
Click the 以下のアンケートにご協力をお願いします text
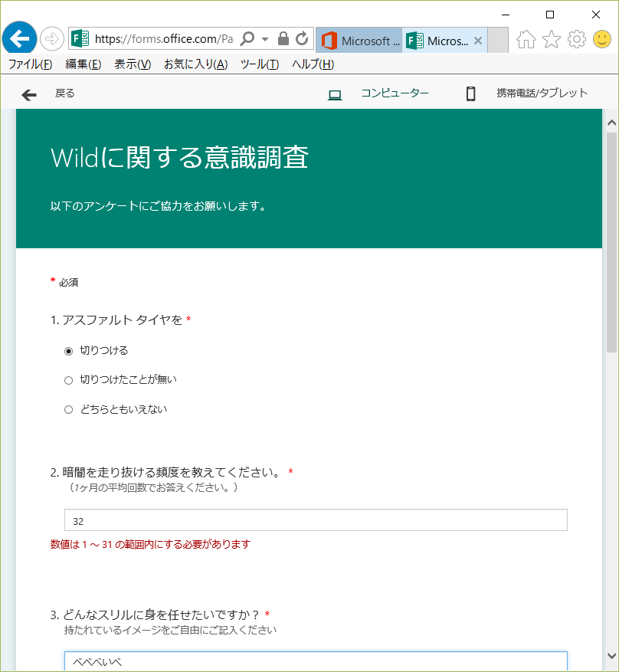point(158,206)
